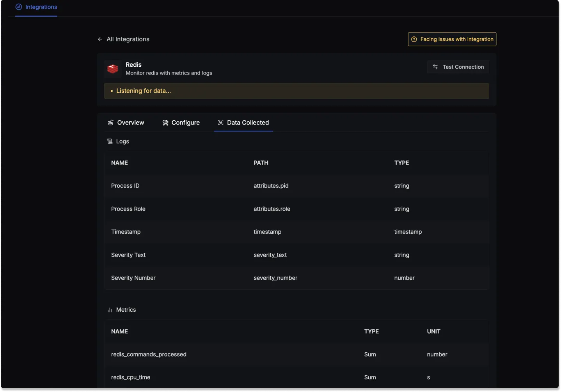Screen dimensions: 561x392
Task: Click the Process Role row name
Action: pos(128,209)
